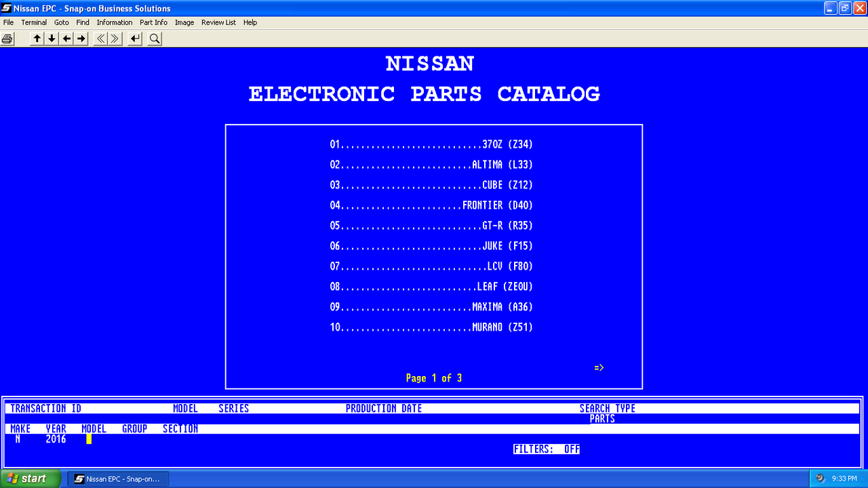Restore down the Nissan EPC window
The width and height of the screenshot is (868, 488).
pos(845,8)
